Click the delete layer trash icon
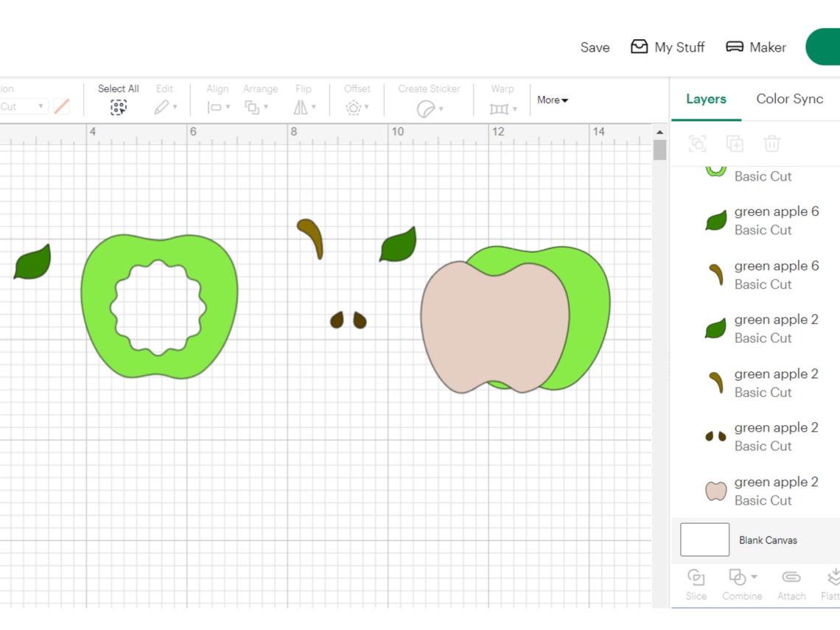 pyautogui.click(x=771, y=144)
